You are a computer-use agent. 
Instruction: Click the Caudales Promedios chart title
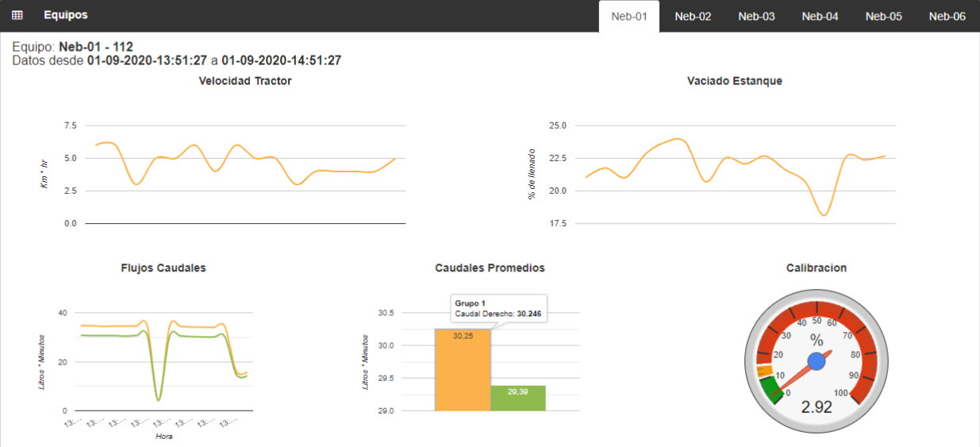(490, 268)
